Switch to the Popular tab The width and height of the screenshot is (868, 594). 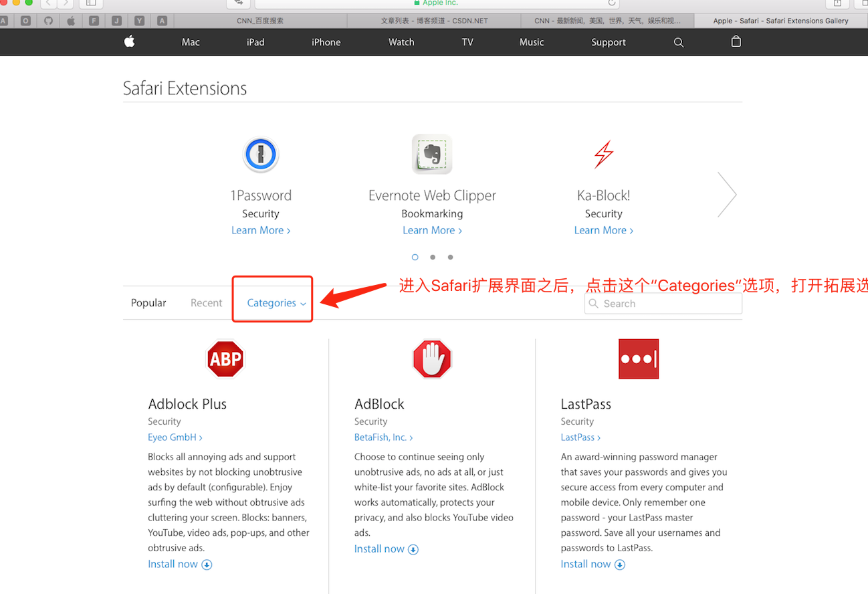(148, 303)
